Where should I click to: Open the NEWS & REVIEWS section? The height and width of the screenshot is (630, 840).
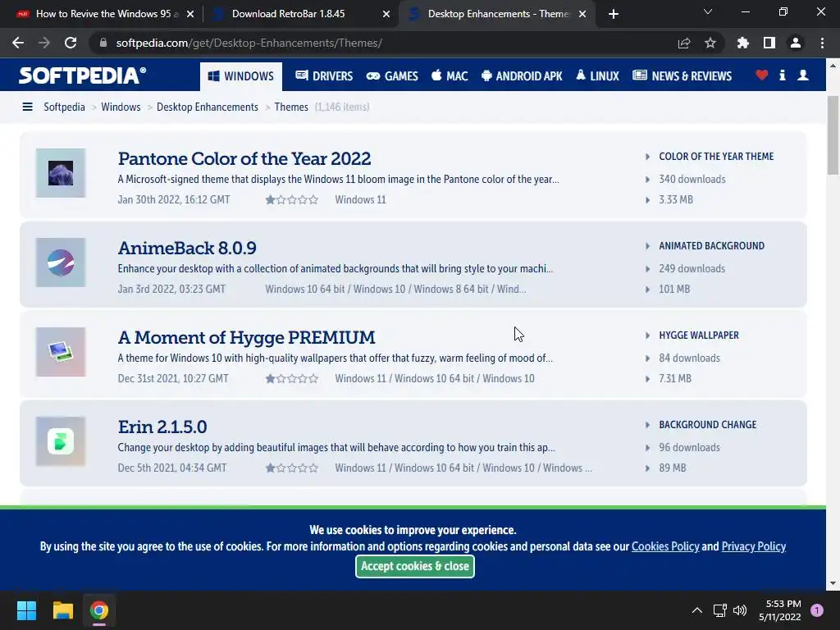tap(682, 76)
